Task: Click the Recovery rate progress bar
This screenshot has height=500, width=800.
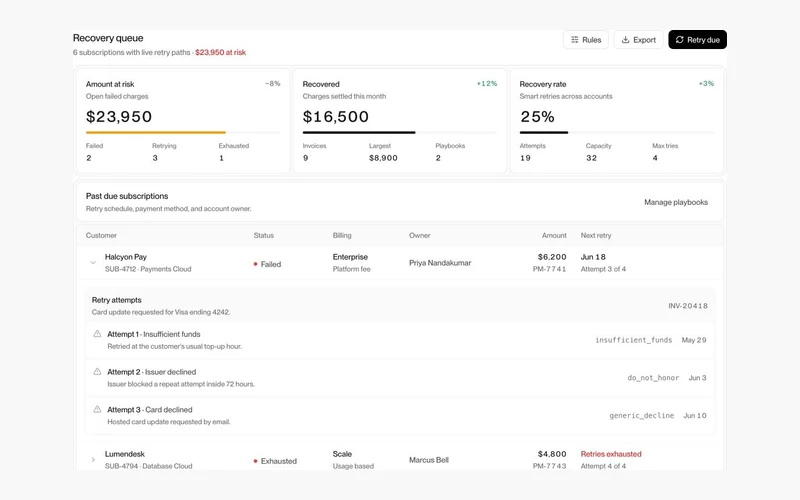Action: 616,133
